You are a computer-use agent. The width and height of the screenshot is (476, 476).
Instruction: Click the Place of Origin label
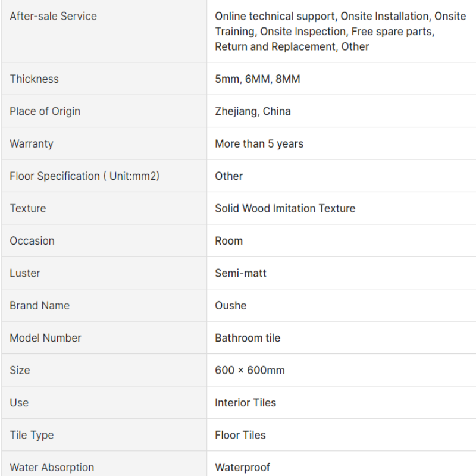(45, 111)
